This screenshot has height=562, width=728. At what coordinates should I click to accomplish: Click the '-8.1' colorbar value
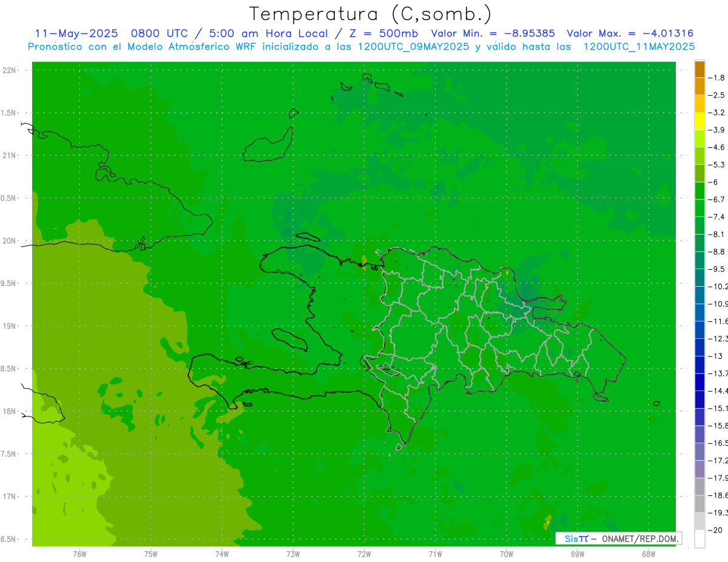tap(716, 234)
